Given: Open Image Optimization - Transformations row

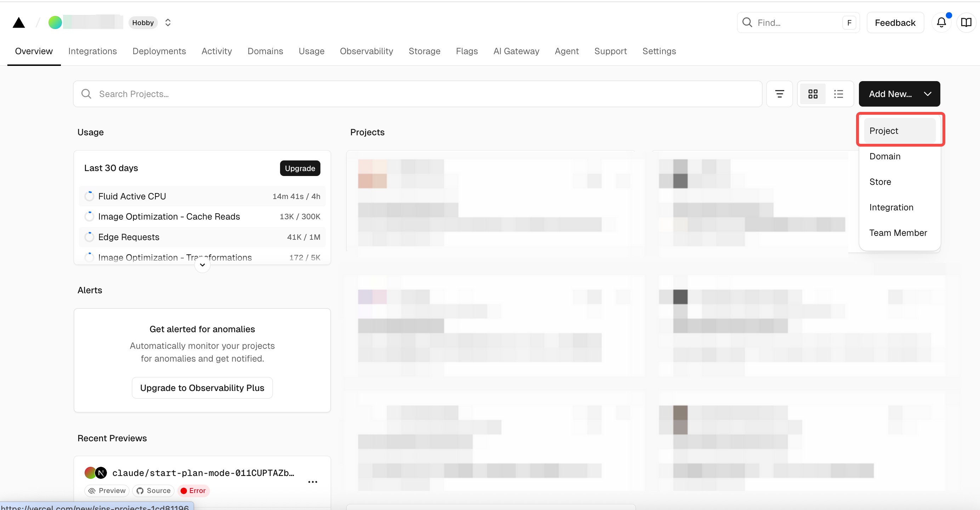Looking at the screenshot, I should pos(202,256).
